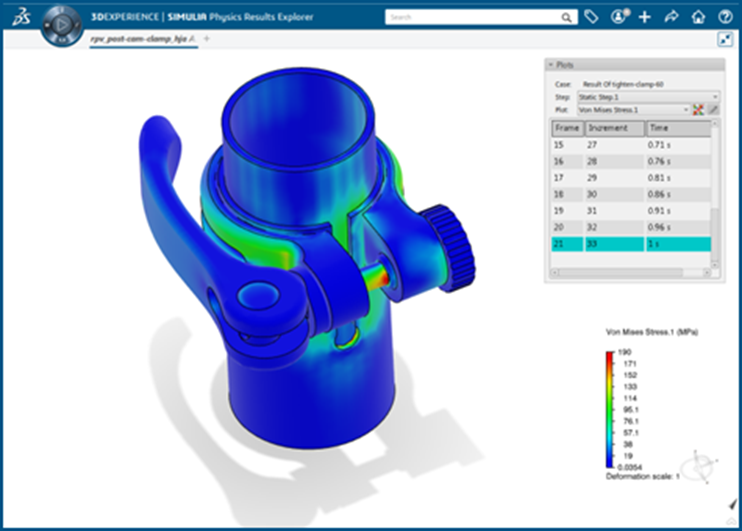Click the table scroll down arrow
The width and height of the screenshot is (742, 531).
(715, 265)
